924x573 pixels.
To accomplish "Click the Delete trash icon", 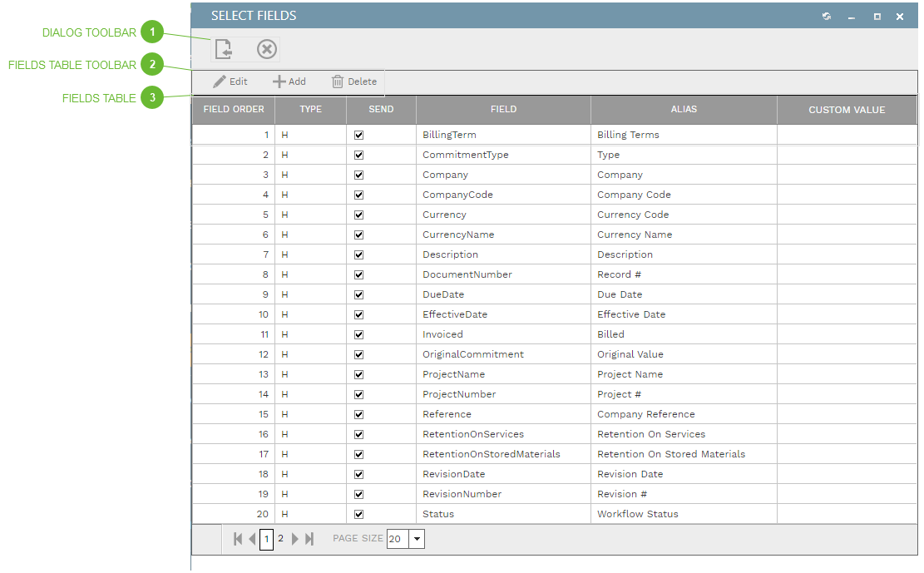I will tap(338, 81).
